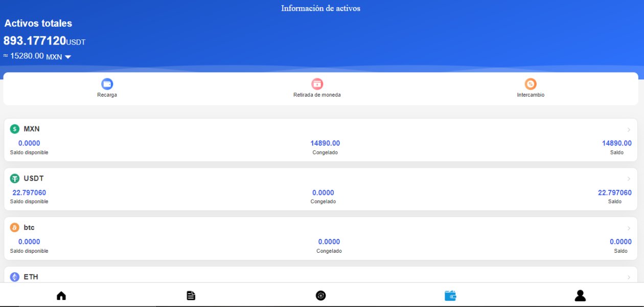
Task: Click btc available balance 0.0000
Action: 29,242
